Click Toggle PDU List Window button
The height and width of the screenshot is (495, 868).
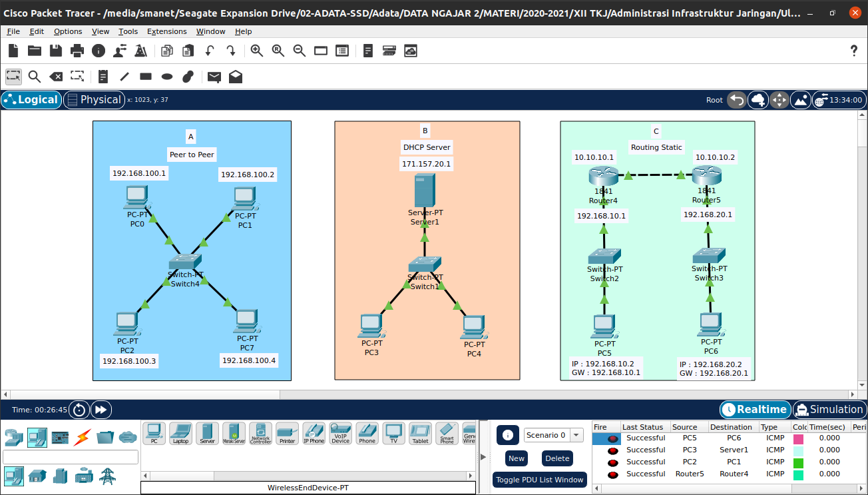[x=540, y=480]
